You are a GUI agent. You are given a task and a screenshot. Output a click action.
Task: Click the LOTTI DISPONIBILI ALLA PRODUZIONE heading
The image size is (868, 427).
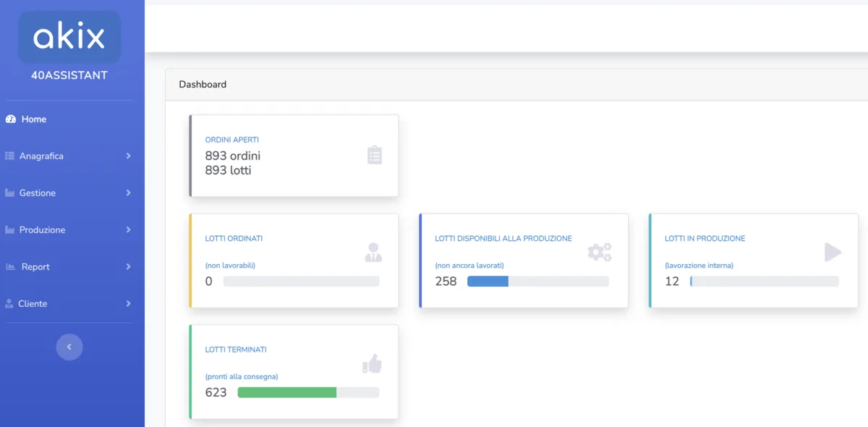503,238
